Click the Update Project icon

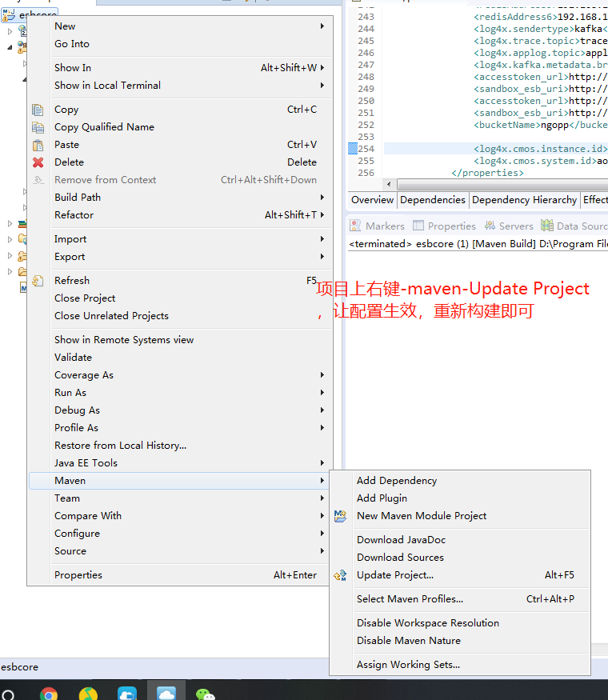(x=340, y=575)
